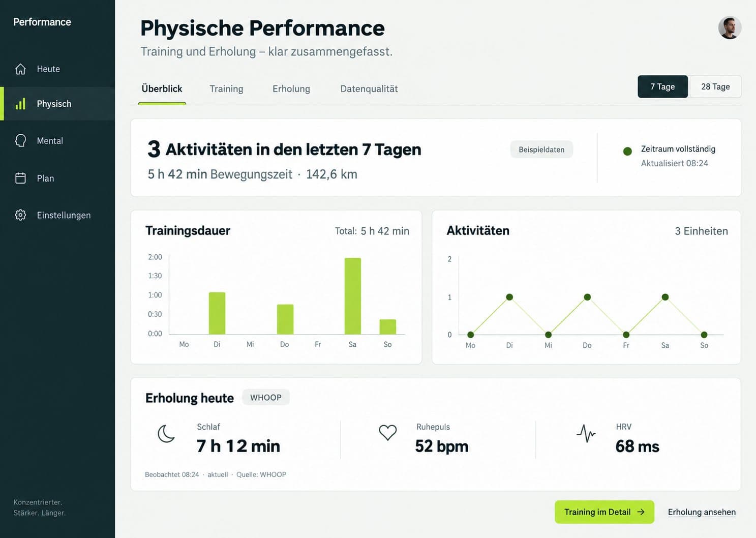Open Plan in the sidebar

pyautogui.click(x=57, y=178)
